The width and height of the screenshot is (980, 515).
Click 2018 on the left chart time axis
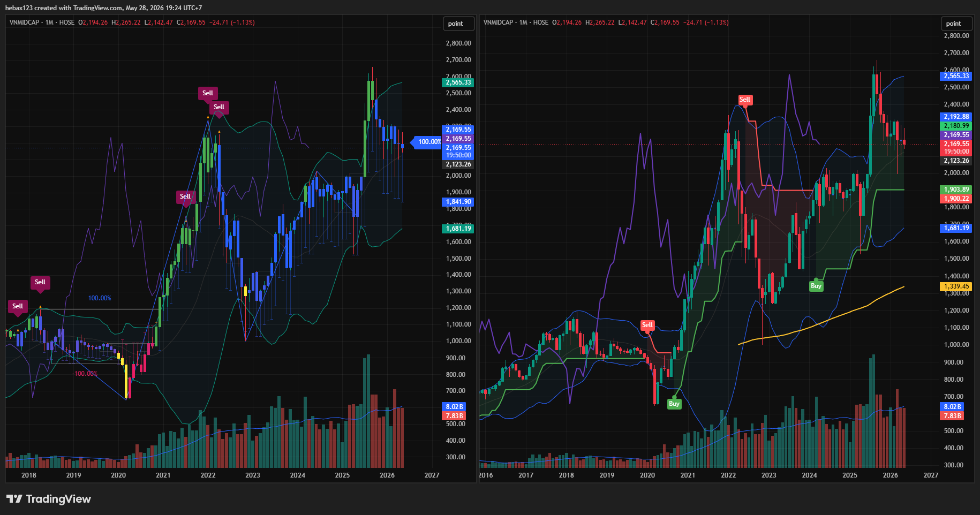point(29,475)
